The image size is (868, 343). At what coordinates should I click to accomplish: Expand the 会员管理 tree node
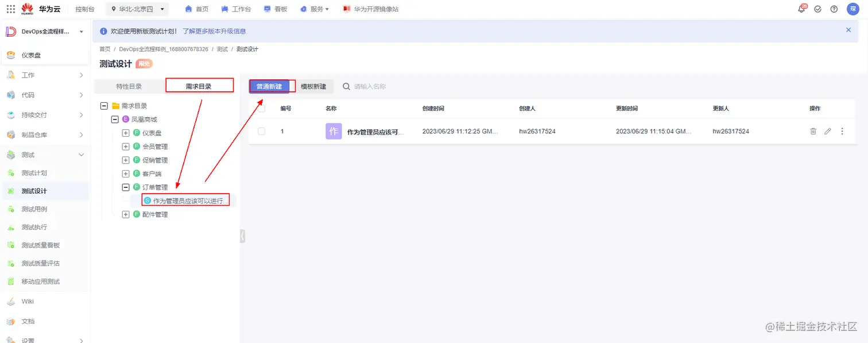tap(126, 147)
